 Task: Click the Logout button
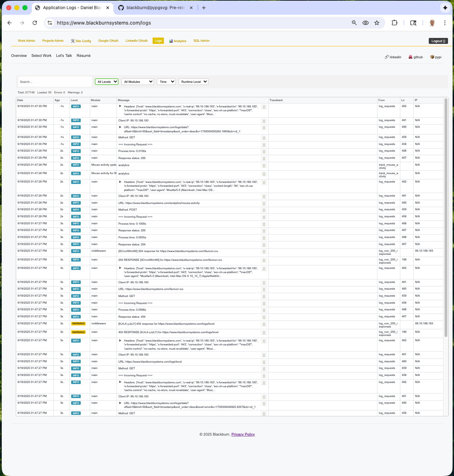(438, 41)
